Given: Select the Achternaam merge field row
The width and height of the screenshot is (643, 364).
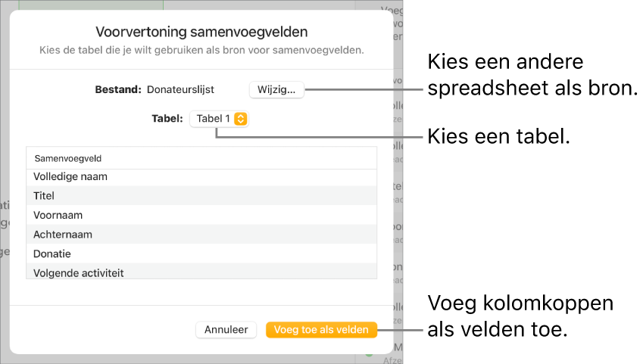Looking at the screenshot, I should click(x=201, y=235).
